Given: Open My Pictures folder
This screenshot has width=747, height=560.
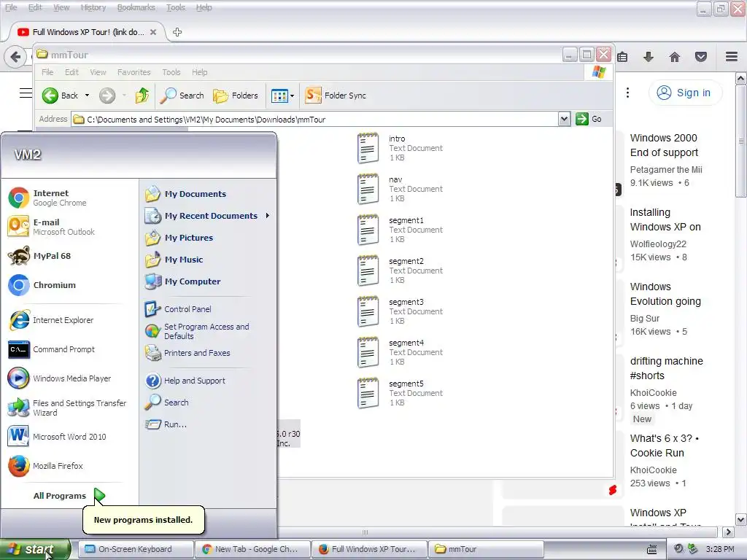Looking at the screenshot, I should pyautogui.click(x=179, y=238).
